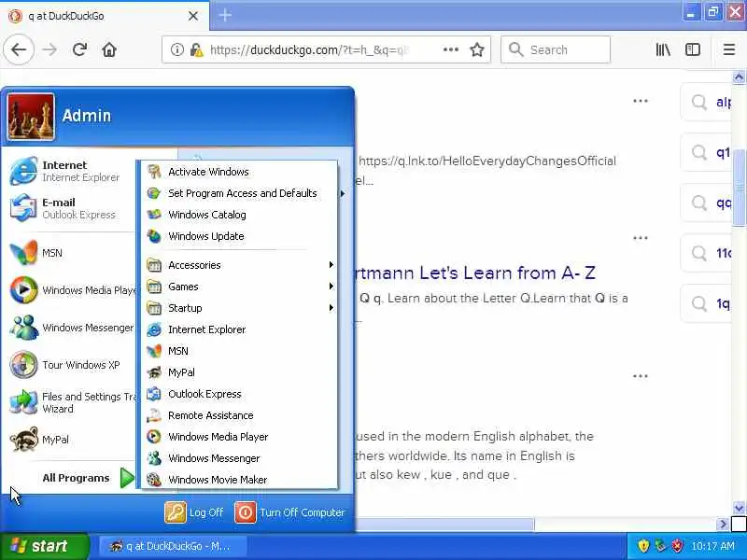
Task: Open Windows Media Player in All Programs list
Action: (239, 437)
